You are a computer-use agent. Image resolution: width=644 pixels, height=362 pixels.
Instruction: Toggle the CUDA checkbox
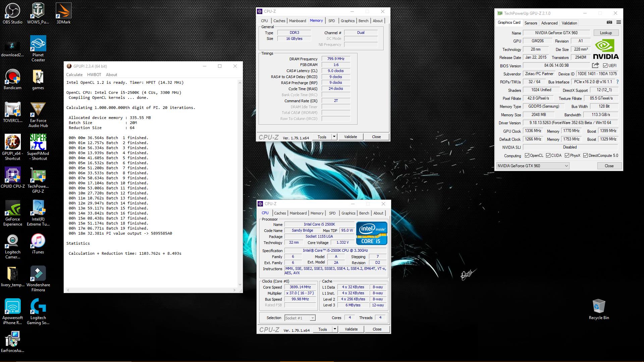[548, 156]
